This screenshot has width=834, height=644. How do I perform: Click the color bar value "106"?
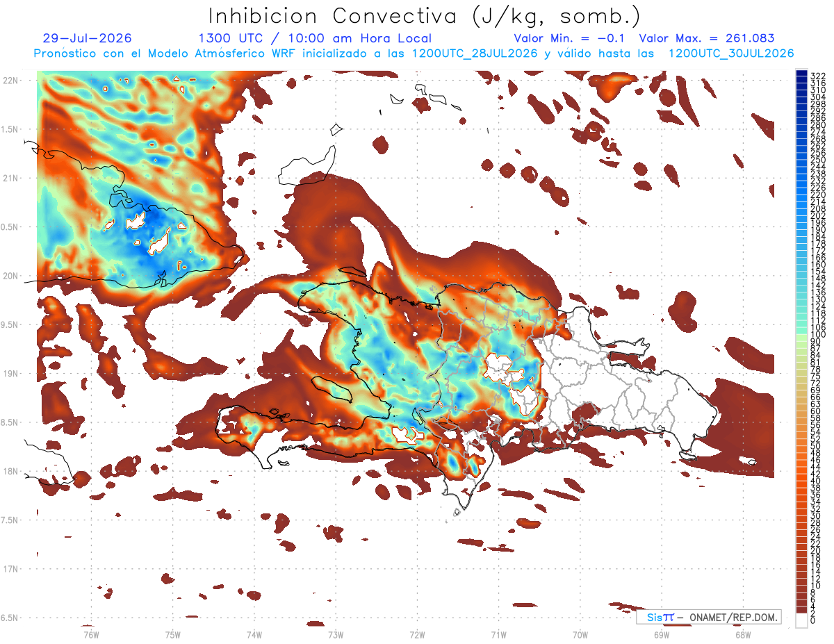[x=818, y=327]
